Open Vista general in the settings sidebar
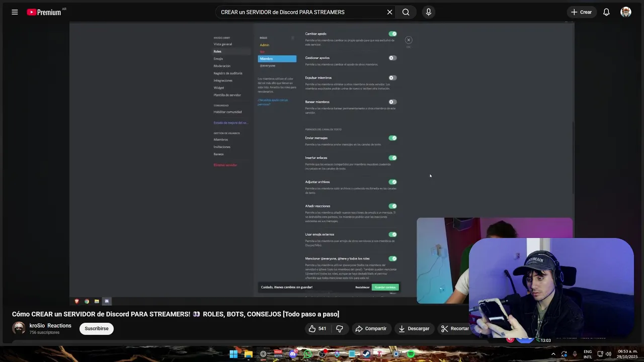This screenshot has height=362, width=644. (x=223, y=44)
